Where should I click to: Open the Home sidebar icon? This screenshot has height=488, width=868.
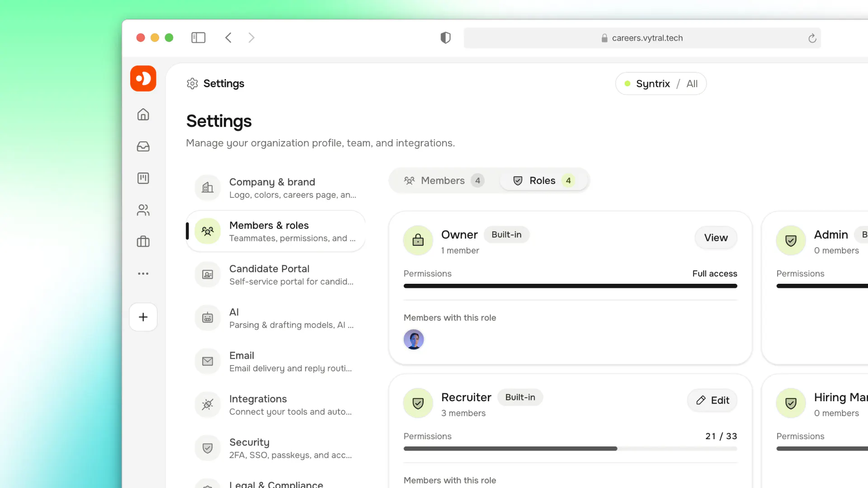pos(143,115)
